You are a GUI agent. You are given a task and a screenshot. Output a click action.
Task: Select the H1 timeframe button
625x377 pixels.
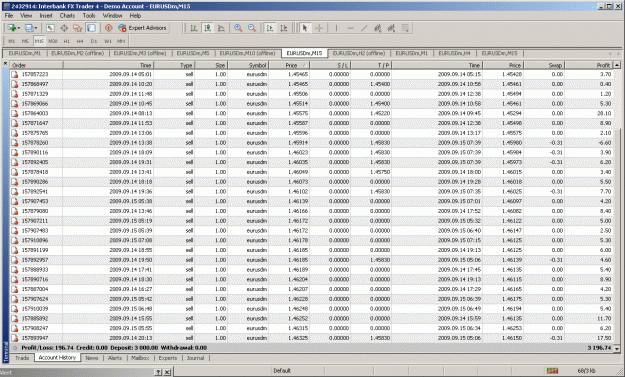click(67, 41)
